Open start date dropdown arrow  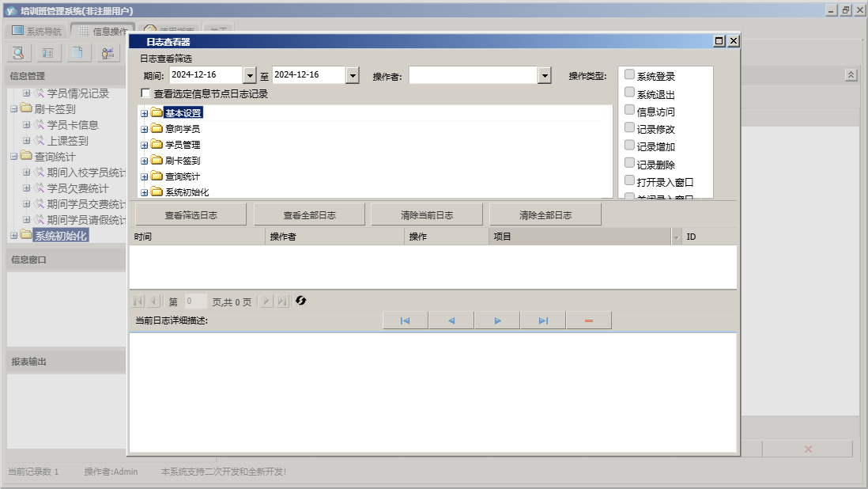pyautogui.click(x=250, y=75)
